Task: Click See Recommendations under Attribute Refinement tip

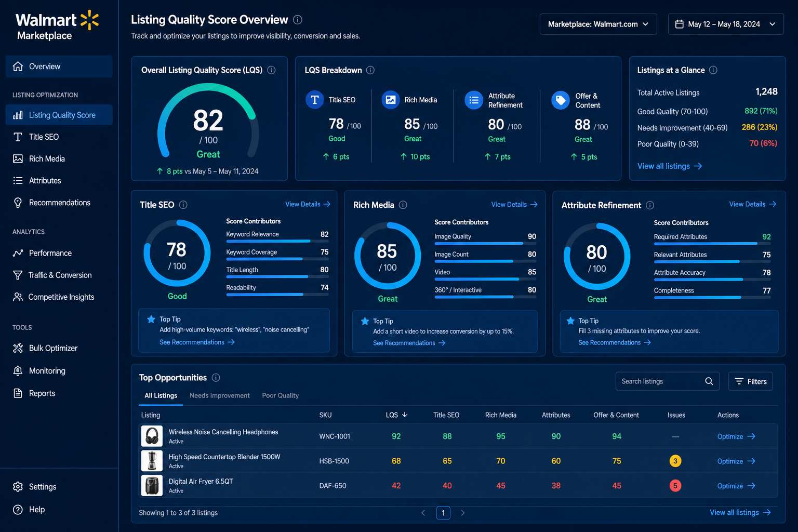Action: tap(615, 342)
